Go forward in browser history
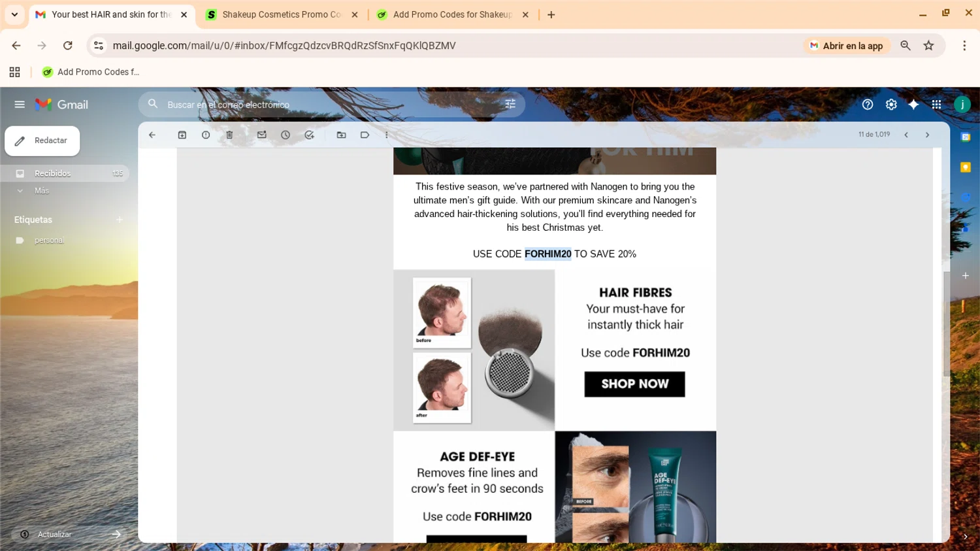 point(42,46)
